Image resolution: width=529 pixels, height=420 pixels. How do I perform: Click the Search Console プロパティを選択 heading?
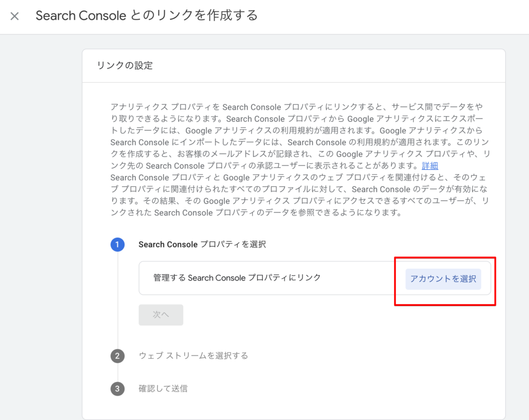tap(202, 244)
